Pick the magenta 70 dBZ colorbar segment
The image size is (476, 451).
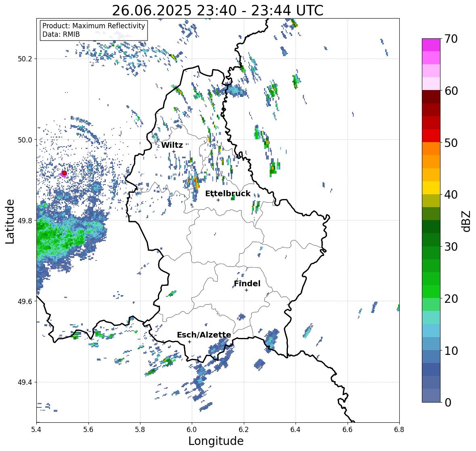point(431,45)
